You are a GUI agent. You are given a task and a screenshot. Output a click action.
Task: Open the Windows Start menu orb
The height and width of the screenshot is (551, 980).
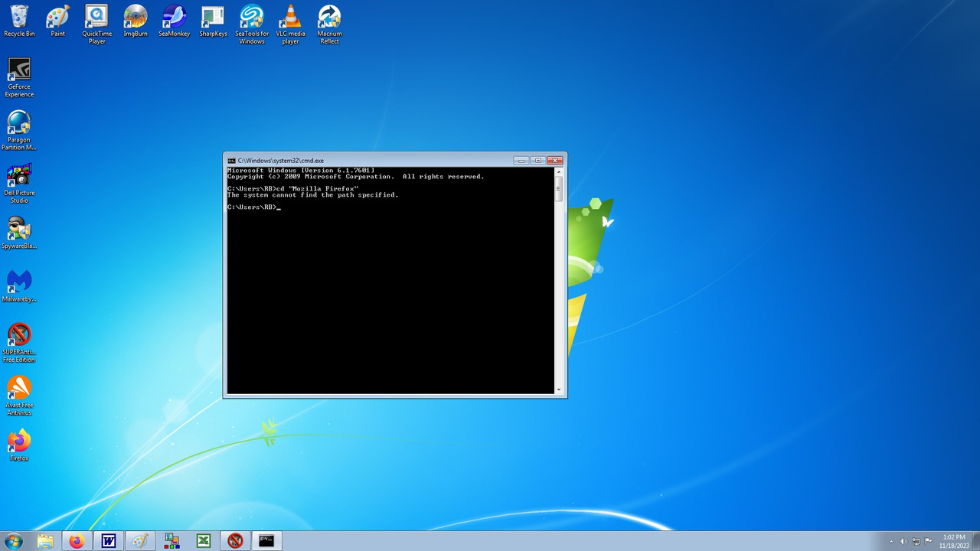[x=13, y=541]
